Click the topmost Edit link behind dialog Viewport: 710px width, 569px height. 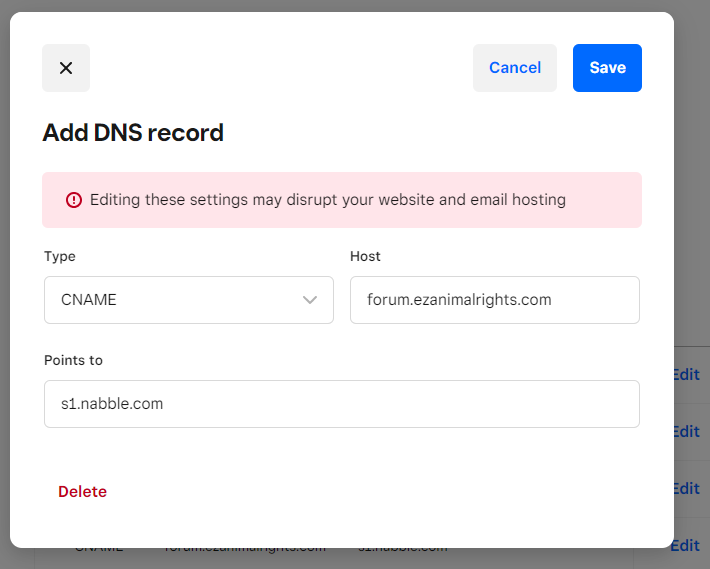[x=686, y=375]
